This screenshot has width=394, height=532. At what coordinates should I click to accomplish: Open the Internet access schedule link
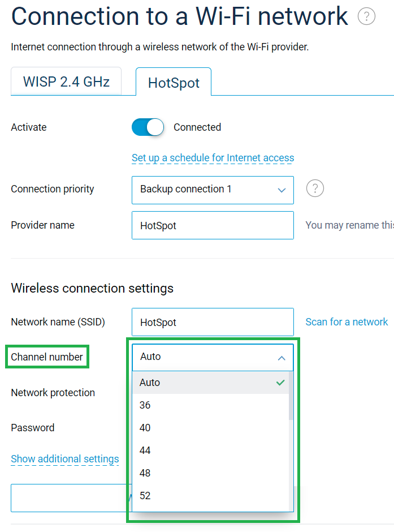tap(213, 158)
